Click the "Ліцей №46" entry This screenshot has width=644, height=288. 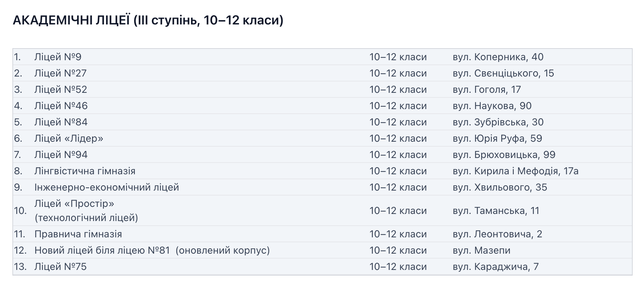tap(61, 106)
